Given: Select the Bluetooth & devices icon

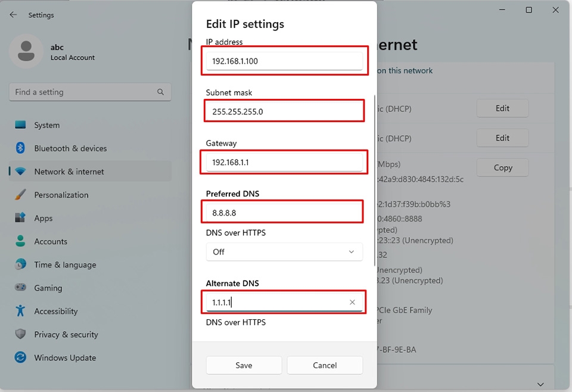Looking at the screenshot, I should (x=20, y=148).
